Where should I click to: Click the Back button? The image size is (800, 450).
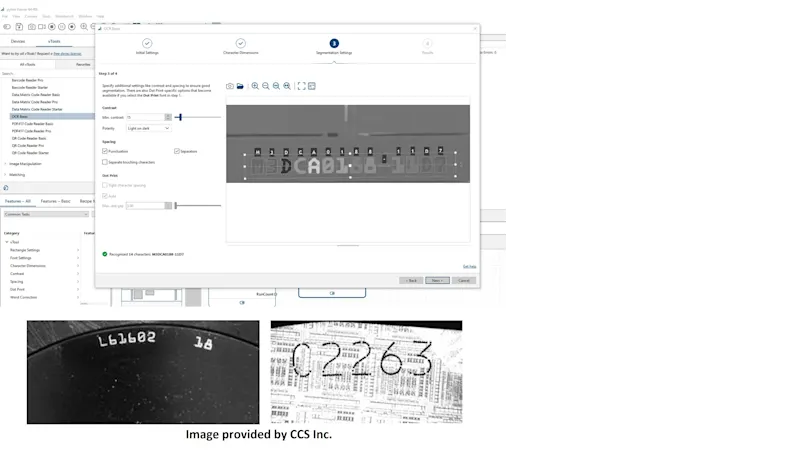(x=410, y=280)
